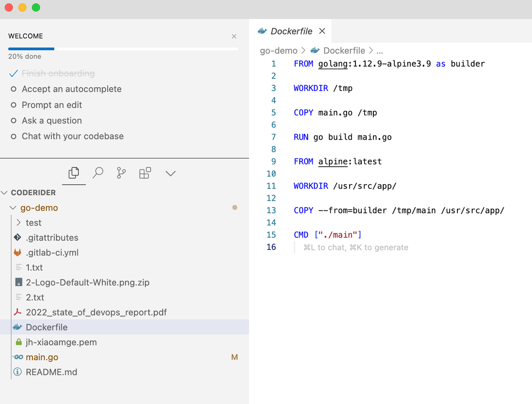Switch to the Dockerfile tab

tap(291, 31)
